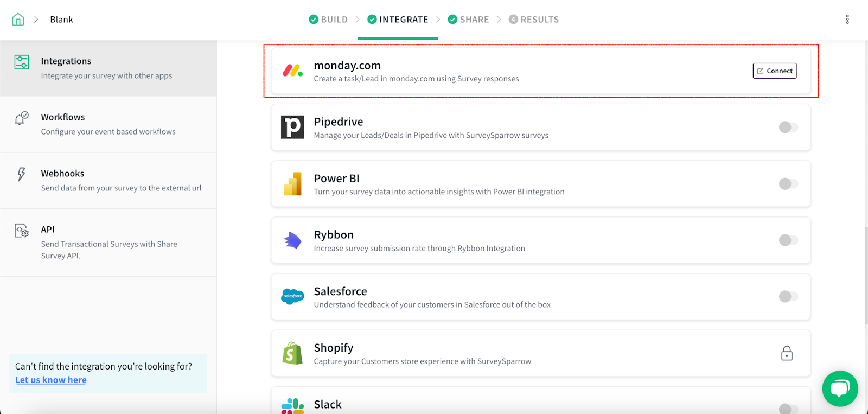The height and width of the screenshot is (414, 868).
Task: Follow the "Let us know here" link
Action: (x=51, y=380)
